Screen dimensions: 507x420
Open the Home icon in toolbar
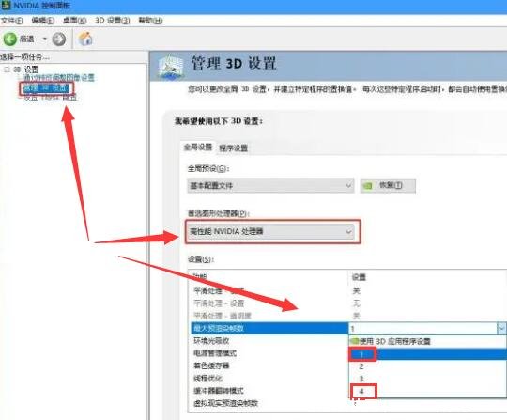point(85,39)
